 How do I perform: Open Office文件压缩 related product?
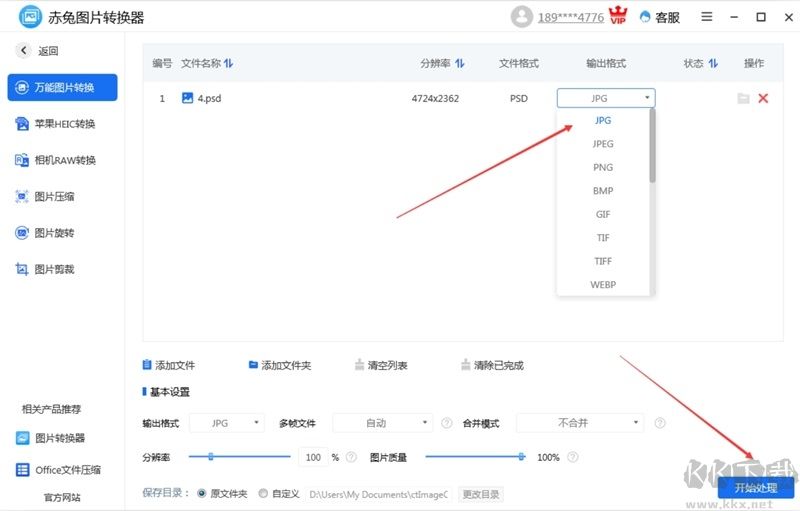click(x=58, y=470)
